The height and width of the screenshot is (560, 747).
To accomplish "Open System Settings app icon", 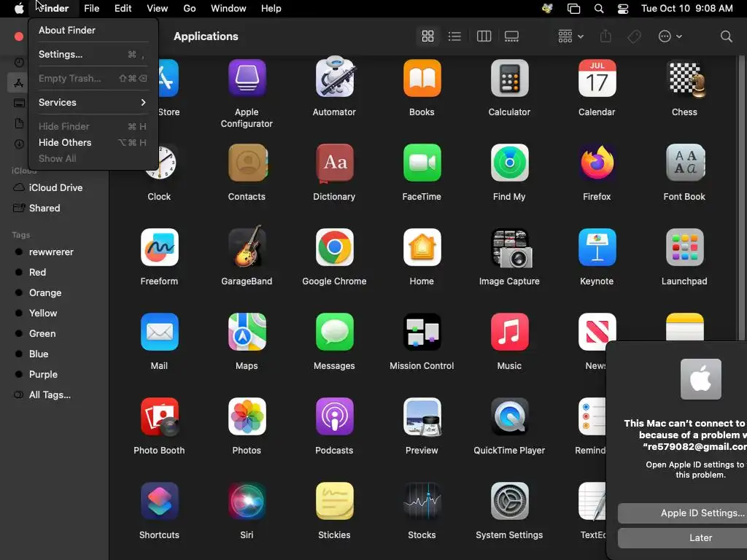I will (509, 501).
